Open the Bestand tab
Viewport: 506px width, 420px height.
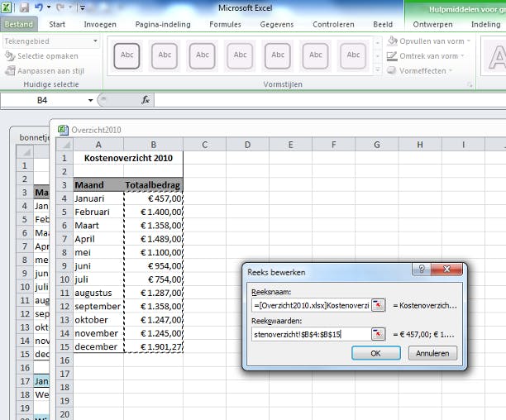(x=19, y=24)
